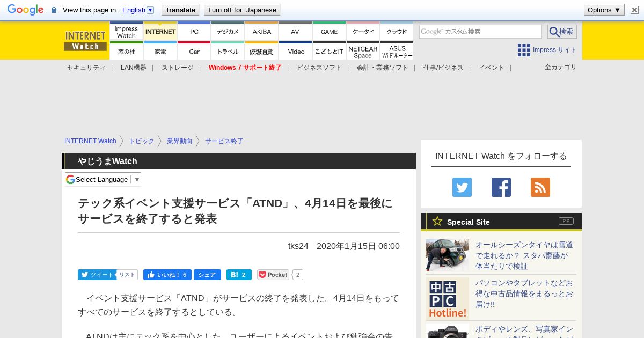Click the Google logo in translate bar
The image size is (644, 338).
tap(25, 10)
